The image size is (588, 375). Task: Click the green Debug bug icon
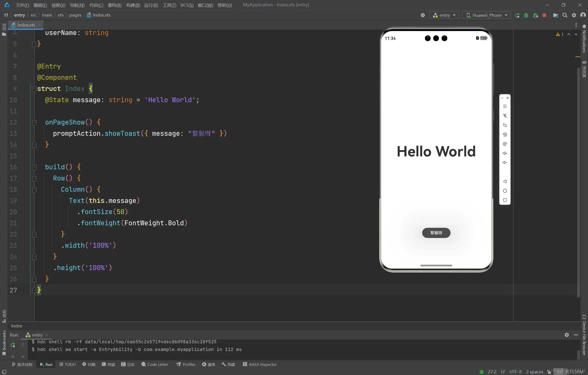tap(526, 15)
